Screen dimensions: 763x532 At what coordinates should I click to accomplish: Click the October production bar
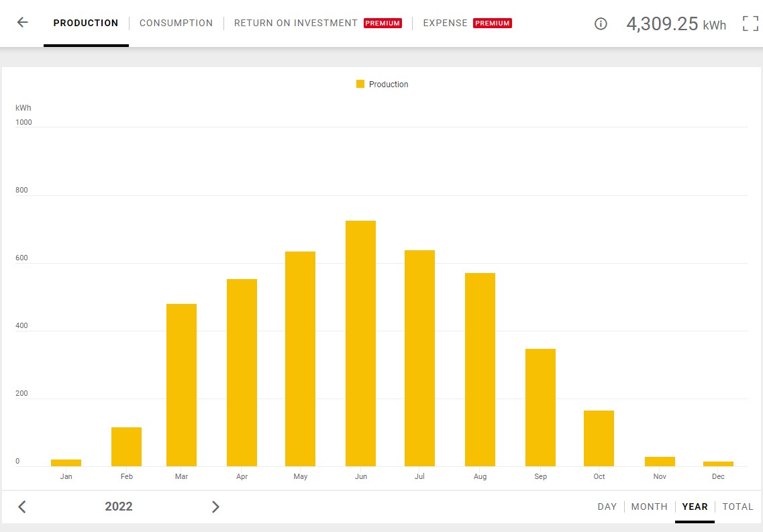(x=599, y=438)
